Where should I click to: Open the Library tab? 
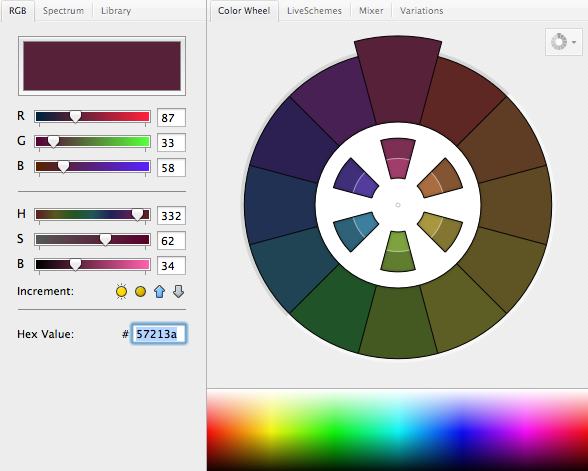[116, 10]
